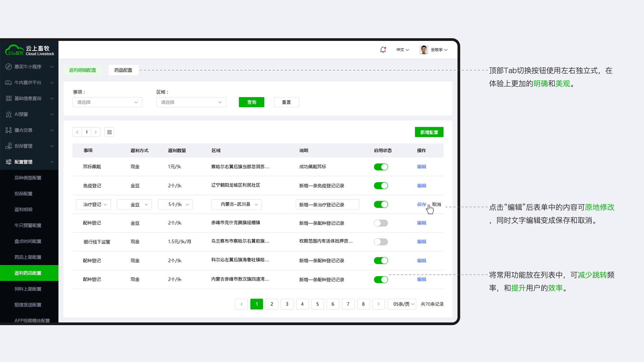Screen dimensions: 644x362
Task: Open the 惠买牛小程序 sidebar icon
Action: click(8, 66)
